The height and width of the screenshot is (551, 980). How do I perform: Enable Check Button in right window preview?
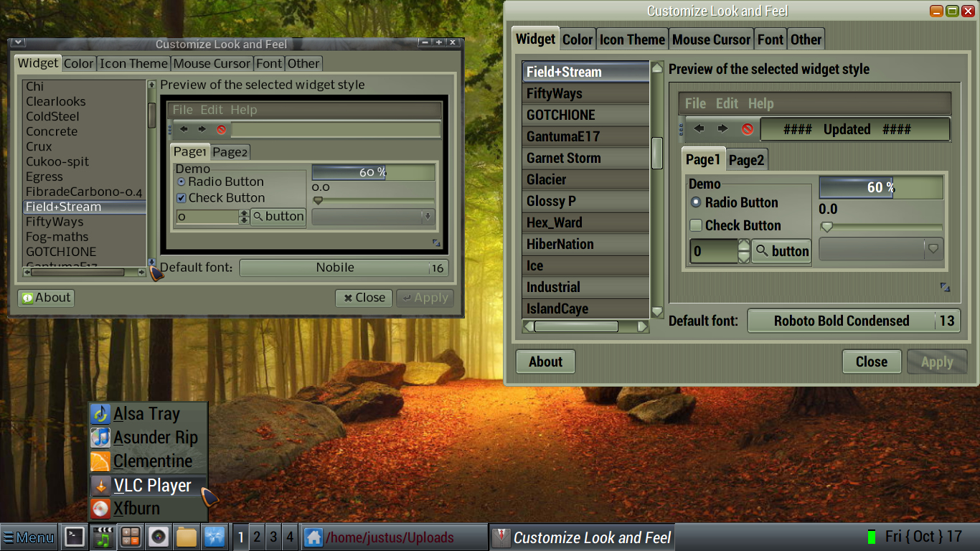pyautogui.click(x=735, y=225)
